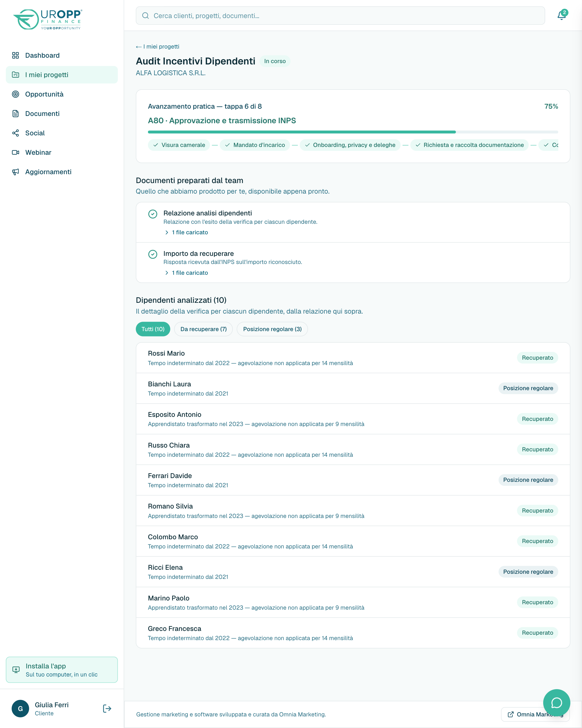Screen dimensions: 582x728
Task: Click the I miei progetti folder icon
Action: point(16,75)
